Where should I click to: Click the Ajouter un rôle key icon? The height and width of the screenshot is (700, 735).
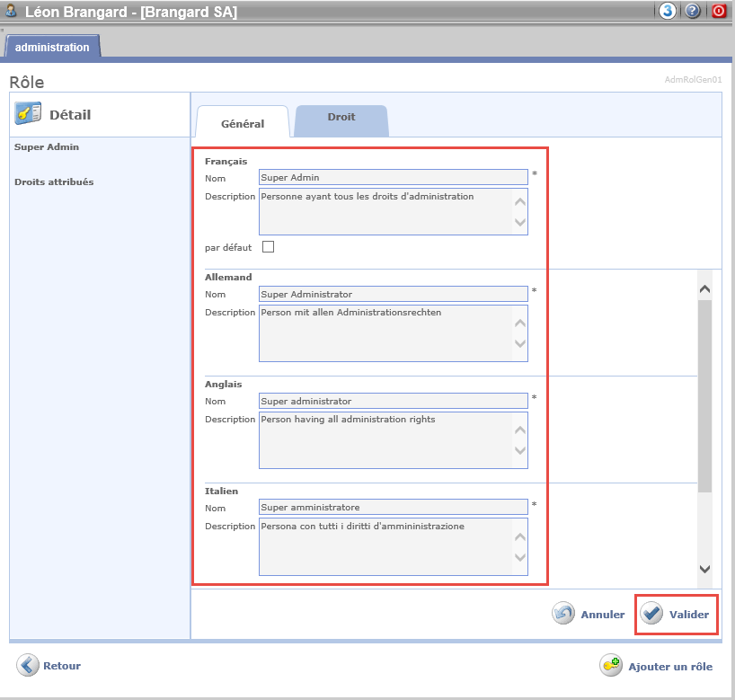pos(612,666)
